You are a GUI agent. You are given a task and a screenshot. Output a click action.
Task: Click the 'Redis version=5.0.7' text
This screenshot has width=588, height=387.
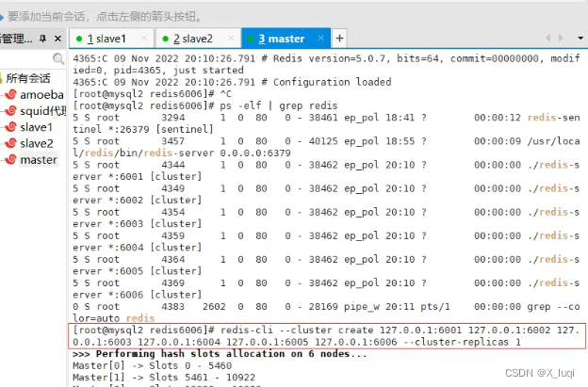point(332,58)
